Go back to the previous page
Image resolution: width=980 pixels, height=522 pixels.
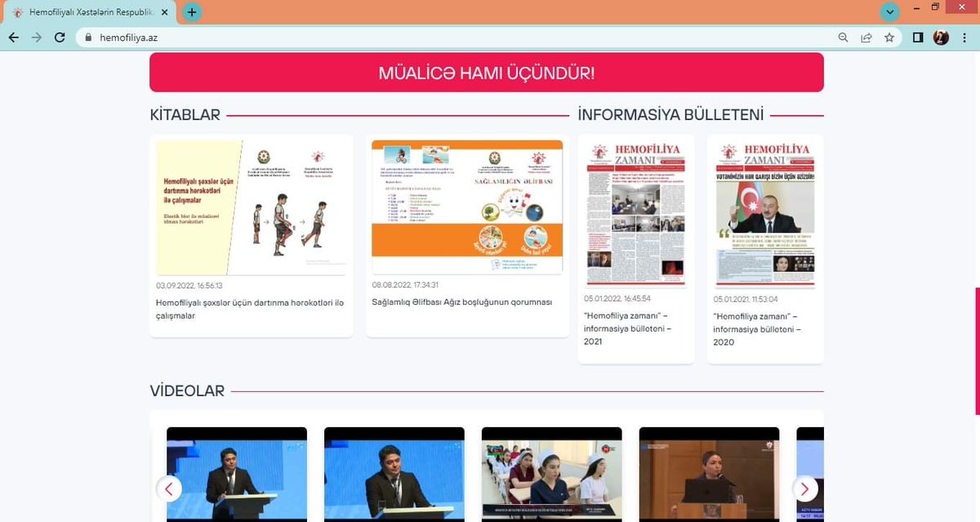click(x=14, y=38)
